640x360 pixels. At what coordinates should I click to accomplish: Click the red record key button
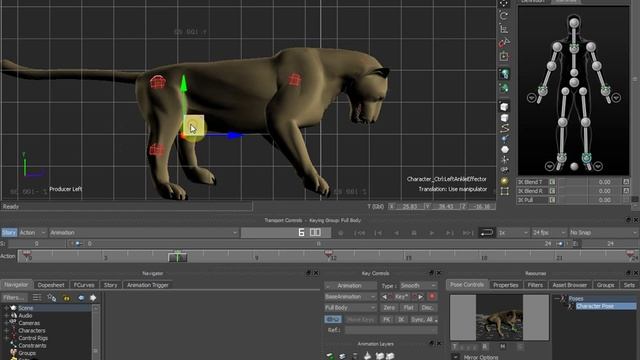[x=432, y=297]
